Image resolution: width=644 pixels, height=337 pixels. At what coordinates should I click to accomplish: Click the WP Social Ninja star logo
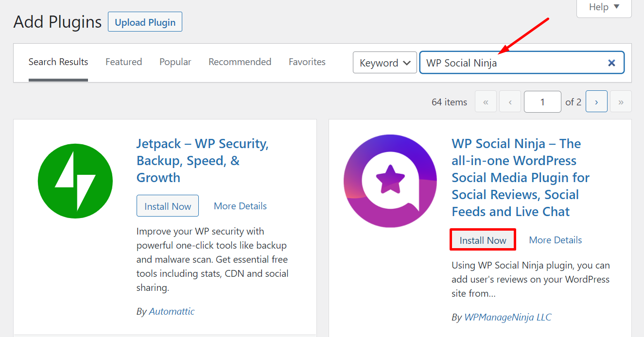(390, 181)
